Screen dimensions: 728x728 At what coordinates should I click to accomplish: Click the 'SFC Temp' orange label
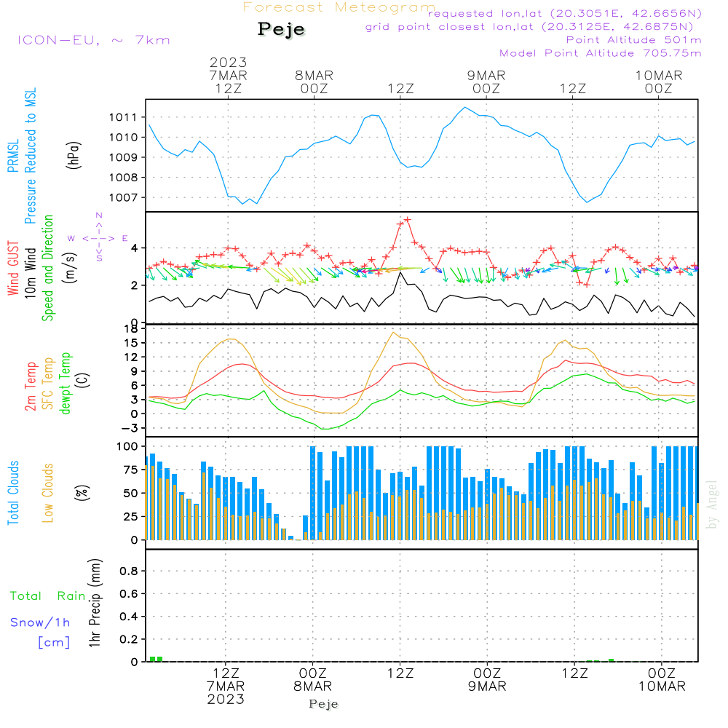pos(48,384)
